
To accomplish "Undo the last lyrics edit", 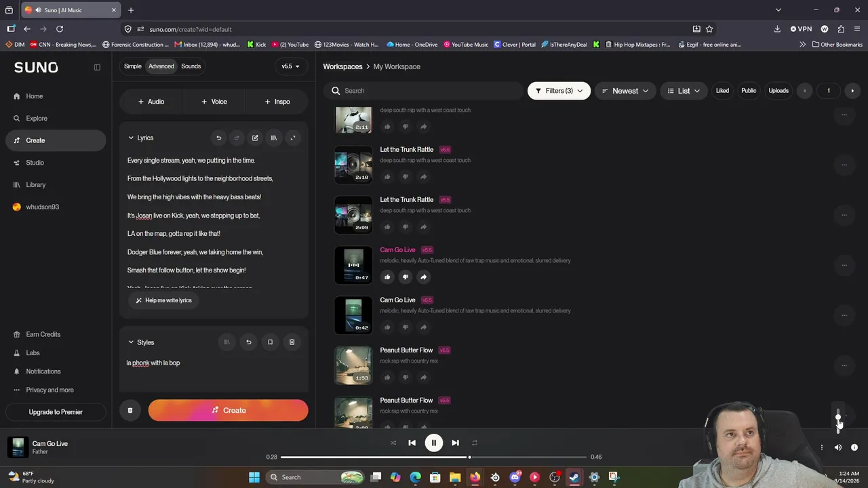I will tap(218, 138).
